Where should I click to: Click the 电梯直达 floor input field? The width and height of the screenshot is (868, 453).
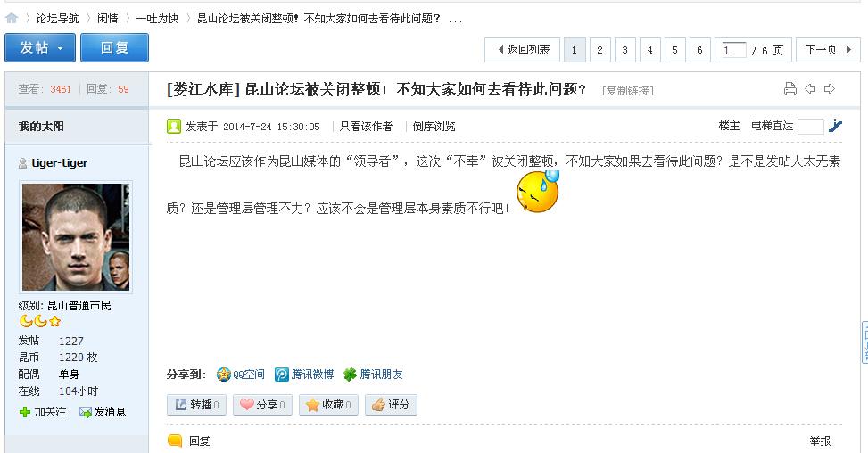point(810,127)
